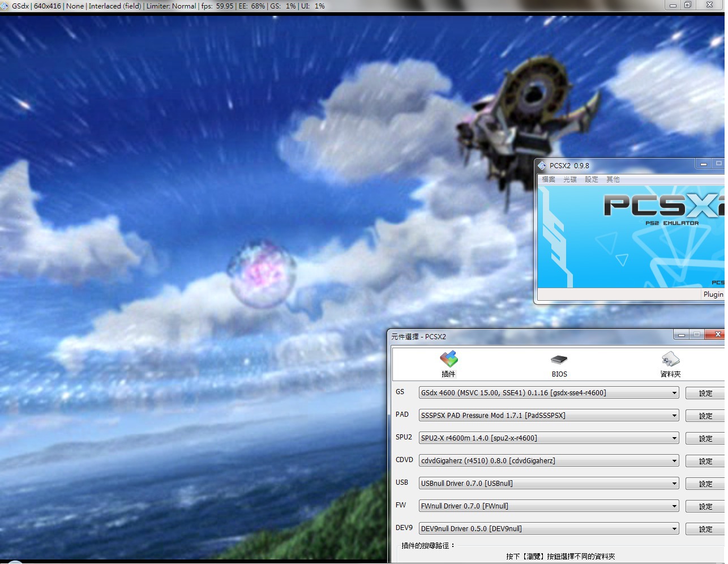Click the PCSX2 0.9.8 window title icon

click(x=542, y=165)
